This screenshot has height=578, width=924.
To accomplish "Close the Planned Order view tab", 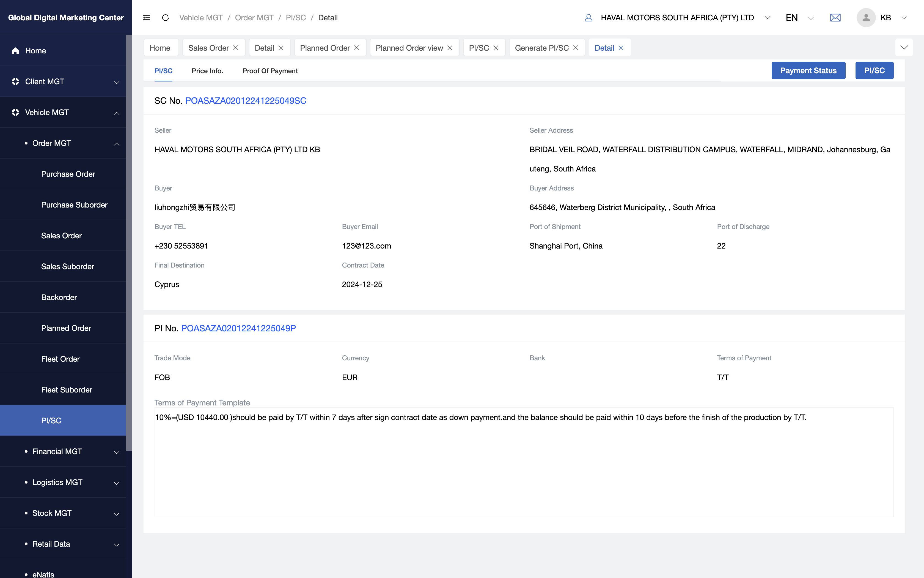I will [450, 48].
